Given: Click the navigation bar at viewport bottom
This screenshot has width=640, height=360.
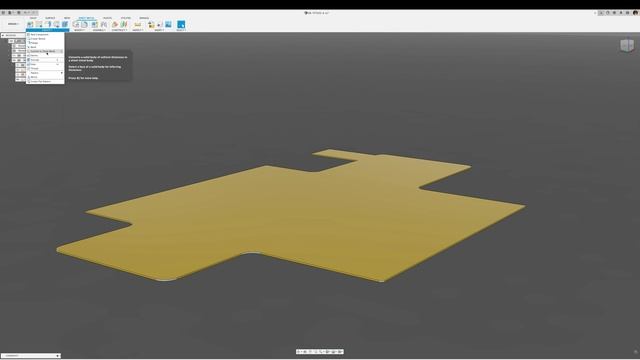Looking at the screenshot, I should click(320, 351).
